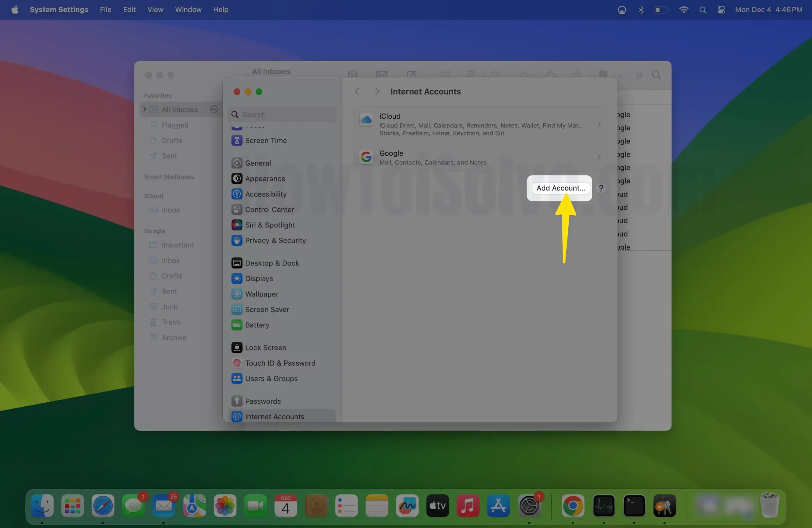Open Passwords settings pane
This screenshot has width=812, height=528.
coord(263,401)
